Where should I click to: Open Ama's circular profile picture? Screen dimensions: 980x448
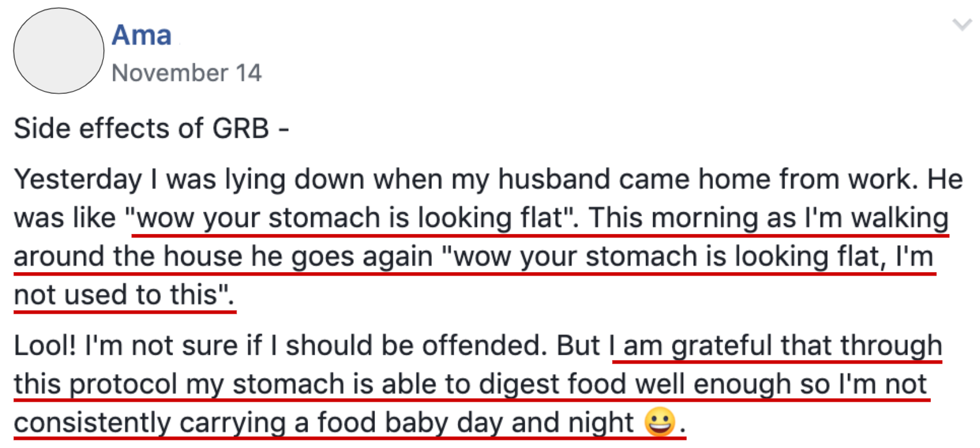[x=59, y=51]
